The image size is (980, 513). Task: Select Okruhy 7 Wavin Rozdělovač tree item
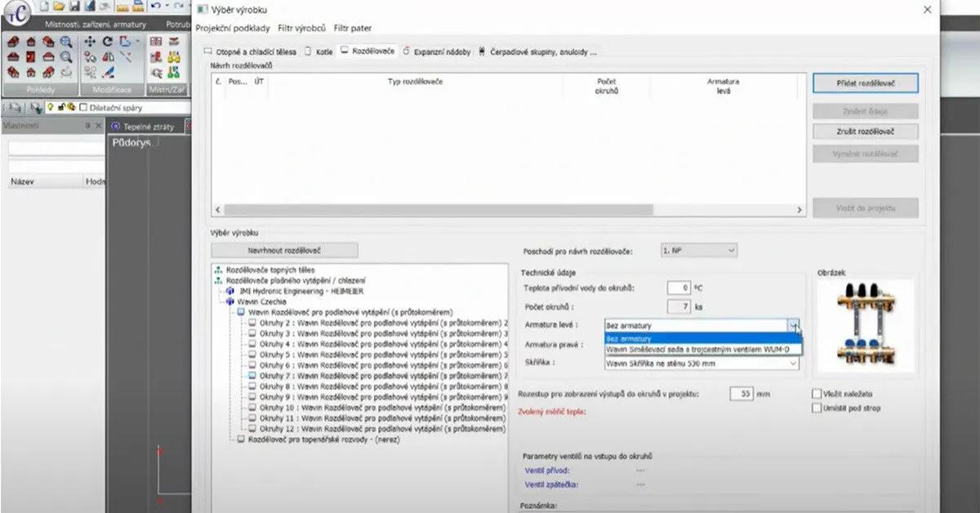point(376,375)
